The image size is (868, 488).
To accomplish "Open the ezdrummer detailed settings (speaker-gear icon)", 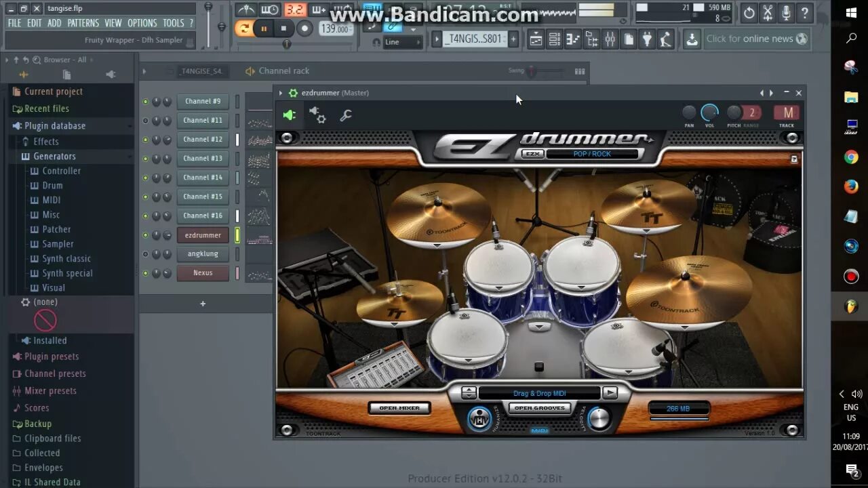I will [317, 115].
